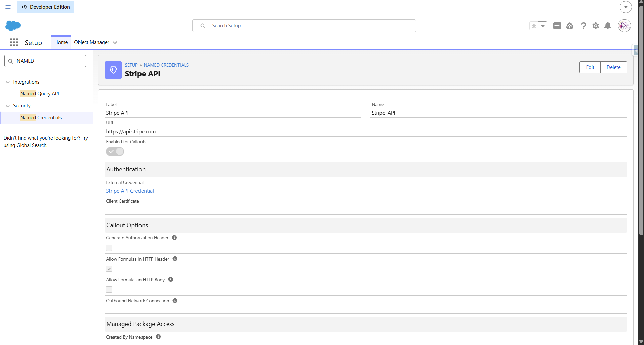Image resolution: width=644 pixels, height=345 pixels.
Task: Show info for Generate Authorization Header
Action: [174, 238]
